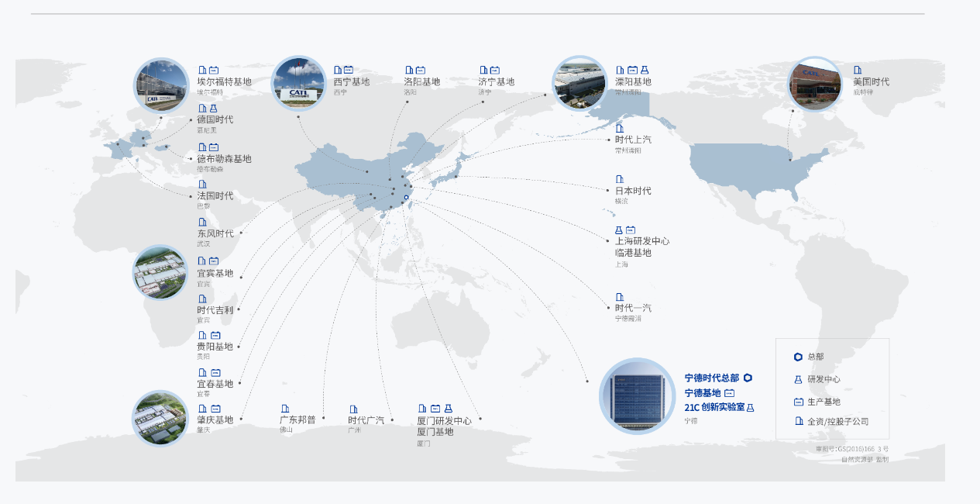Select the 济宁基地 label
This screenshot has height=504, width=980.
pos(497,81)
